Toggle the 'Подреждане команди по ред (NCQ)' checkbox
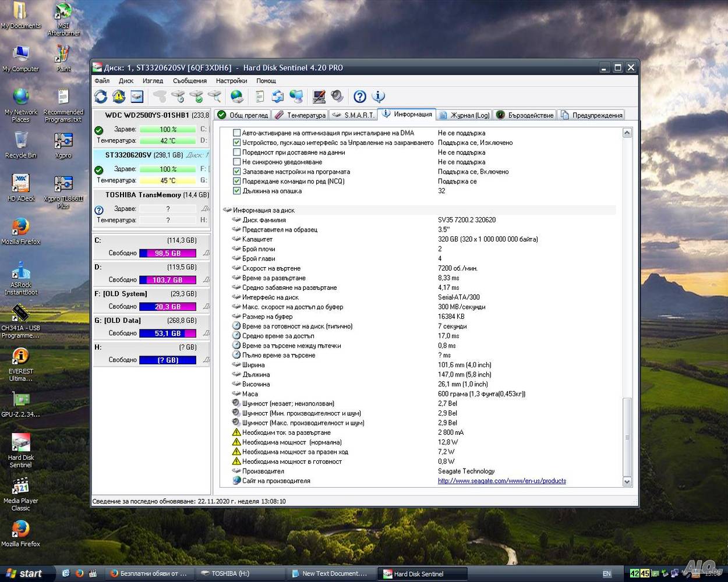Screen dimensions: 728x582 click(x=237, y=181)
